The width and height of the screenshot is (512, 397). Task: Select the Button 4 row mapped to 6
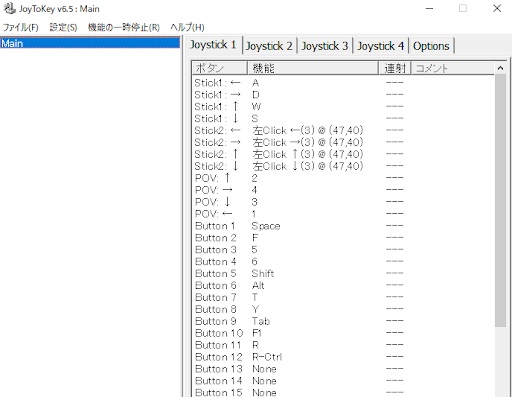click(x=343, y=261)
